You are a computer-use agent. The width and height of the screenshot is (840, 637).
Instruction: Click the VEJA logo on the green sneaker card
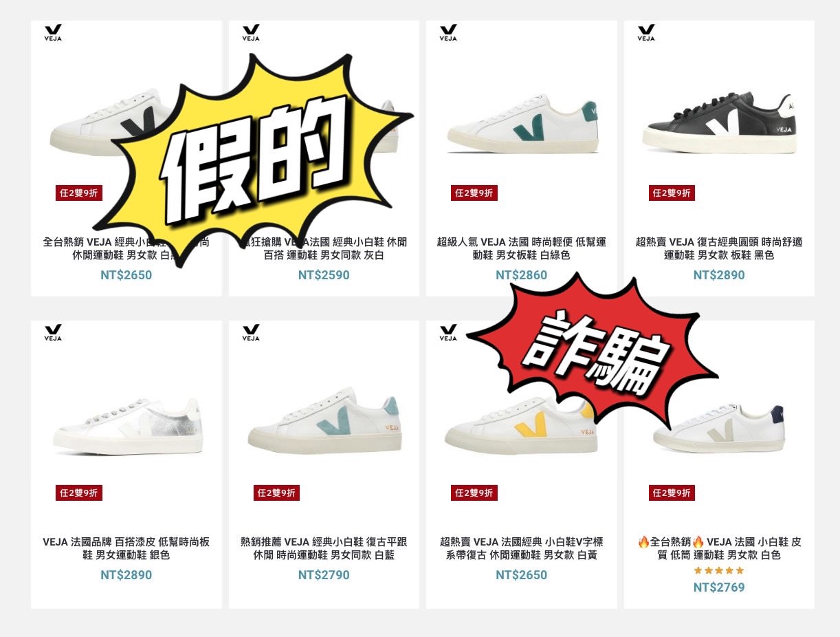click(x=448, y=32)
